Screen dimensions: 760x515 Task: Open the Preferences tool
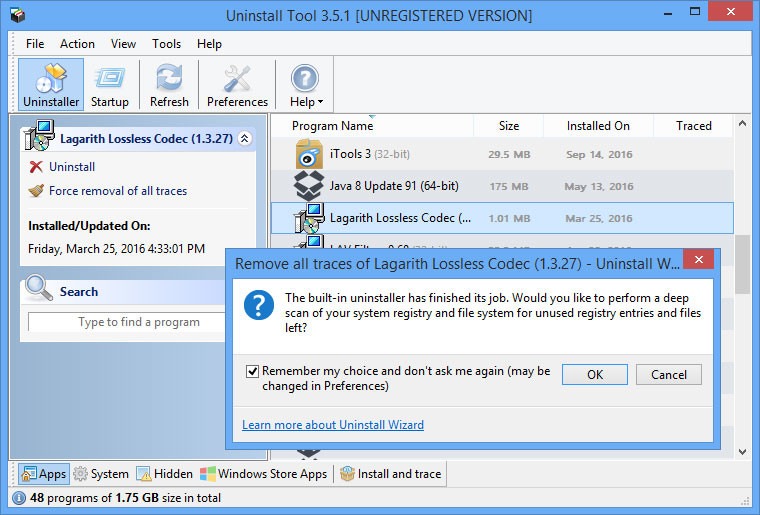point(237,85)
